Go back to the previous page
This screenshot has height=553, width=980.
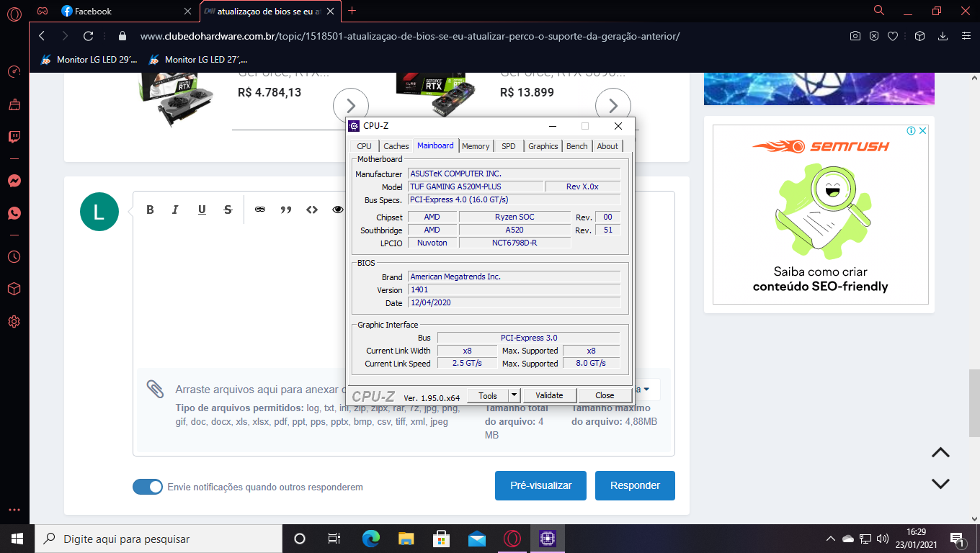click(42, 36)
